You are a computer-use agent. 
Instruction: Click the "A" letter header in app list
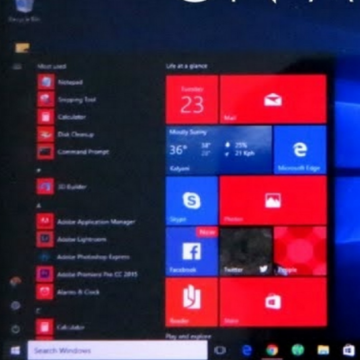39,206
